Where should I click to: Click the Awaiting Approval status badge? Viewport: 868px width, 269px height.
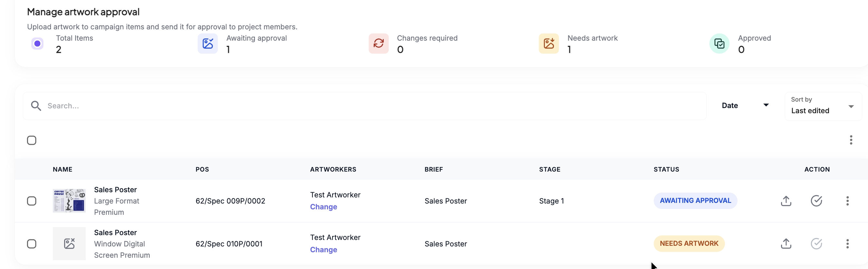coord(695,201)
